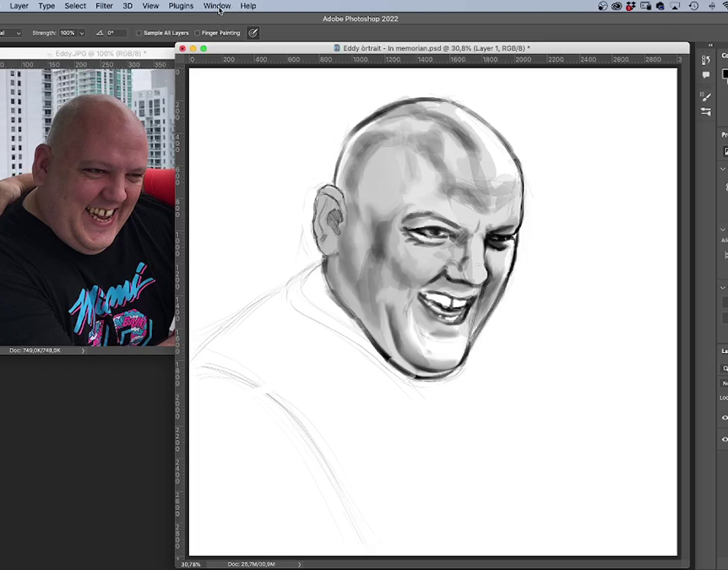Screen dimensions: 728x570
Task: Collapse the Quick Actions section chevron in Properties
Action: (723, 287)
